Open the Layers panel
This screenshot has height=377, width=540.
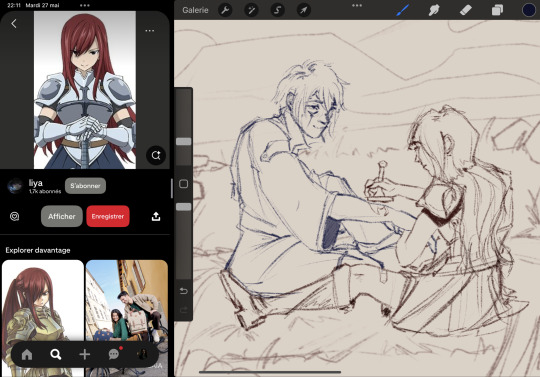(x=497, y=10)
